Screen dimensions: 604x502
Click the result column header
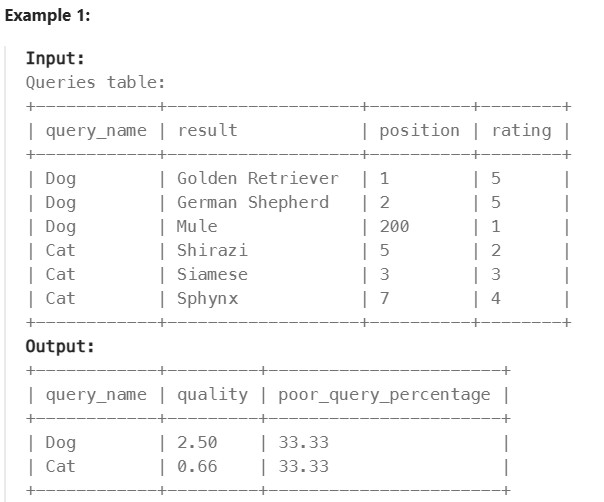[x=207, y=130]
